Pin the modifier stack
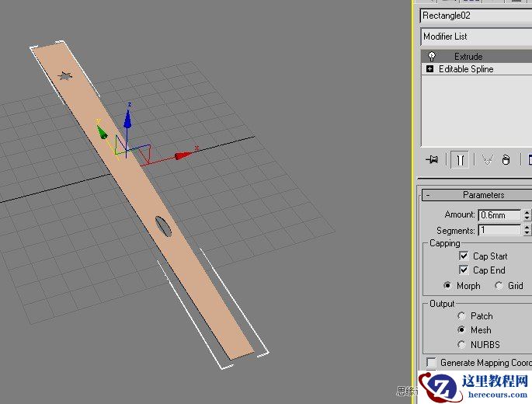Screen dimensions: 532x404 (x=432, y=159)
